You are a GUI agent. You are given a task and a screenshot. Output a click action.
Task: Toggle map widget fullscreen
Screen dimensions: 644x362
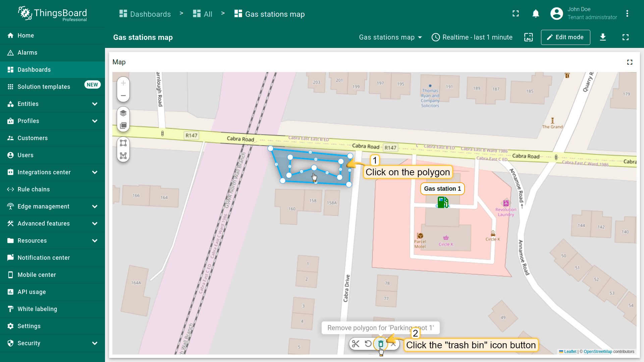coord(630,62)
